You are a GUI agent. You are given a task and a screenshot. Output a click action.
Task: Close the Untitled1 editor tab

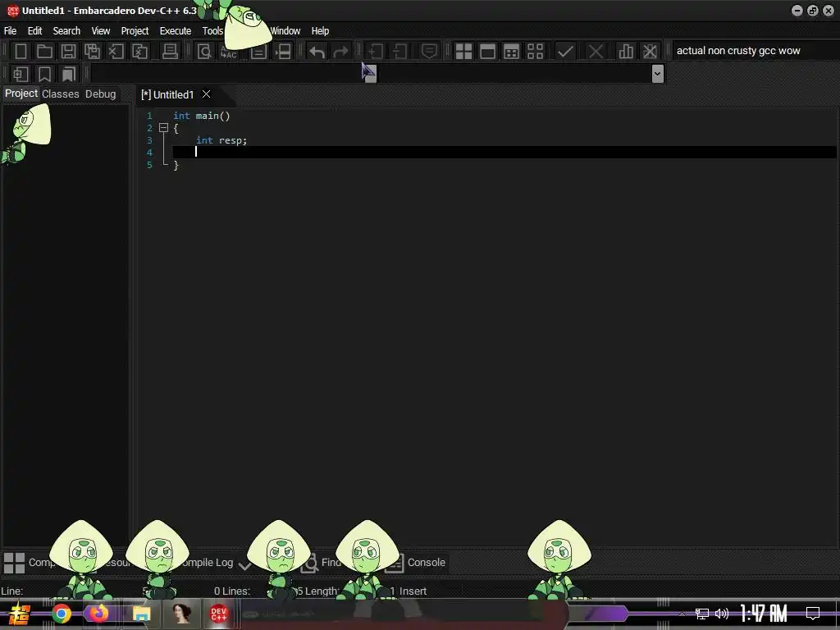click(206, 94)
